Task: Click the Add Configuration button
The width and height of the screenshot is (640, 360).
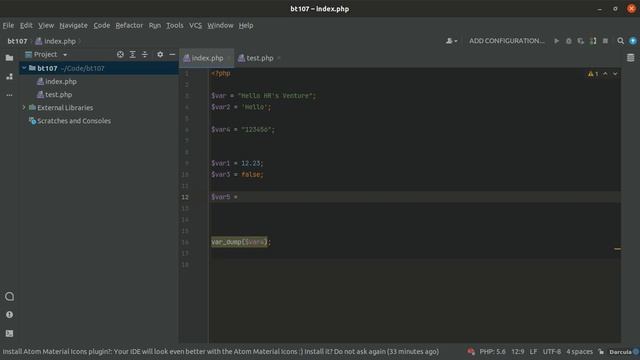Action: click(x=507, y=41)
